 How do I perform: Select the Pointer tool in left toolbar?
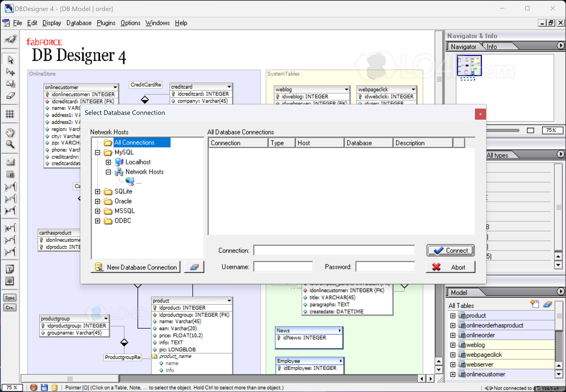[x=10, y=60]
